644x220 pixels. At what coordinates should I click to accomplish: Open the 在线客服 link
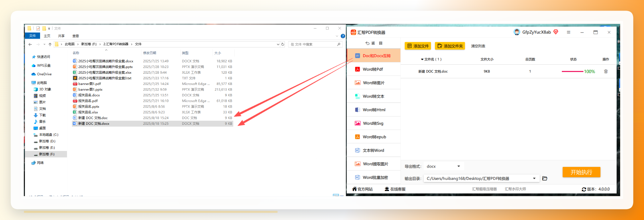tap(395, 189)
